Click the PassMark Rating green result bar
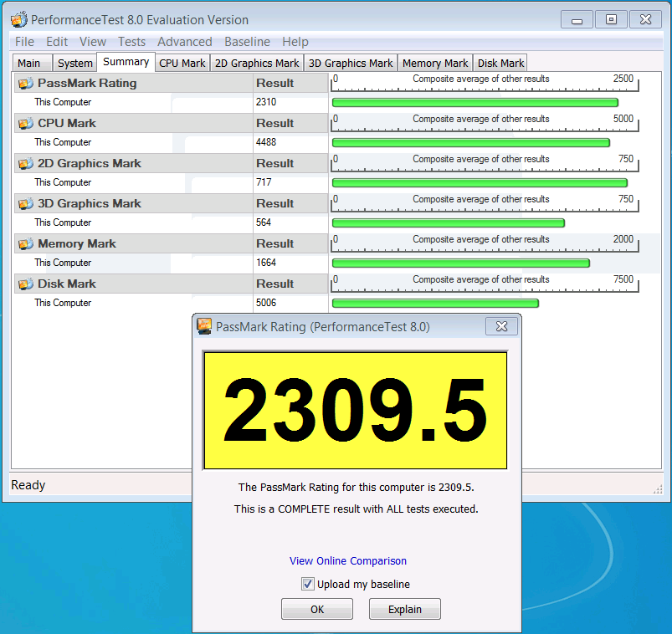The height and width of the screenshot is (634, 672). pyautogui.click(x=475, y=102)
